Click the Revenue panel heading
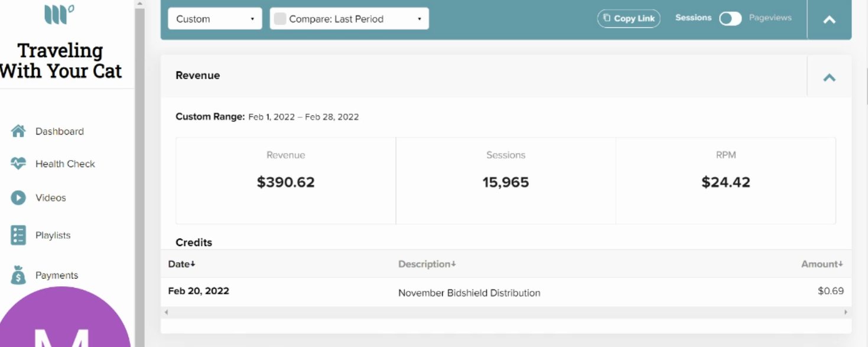Viewport: 868px width, 347px height. click(198, 76)
